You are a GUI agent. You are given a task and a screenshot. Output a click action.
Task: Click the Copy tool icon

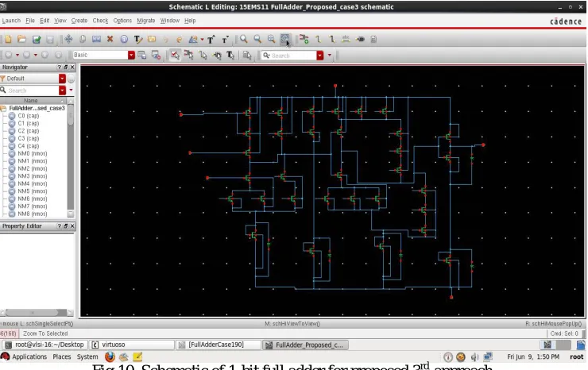pyautogui.click(x=83, y=39)
